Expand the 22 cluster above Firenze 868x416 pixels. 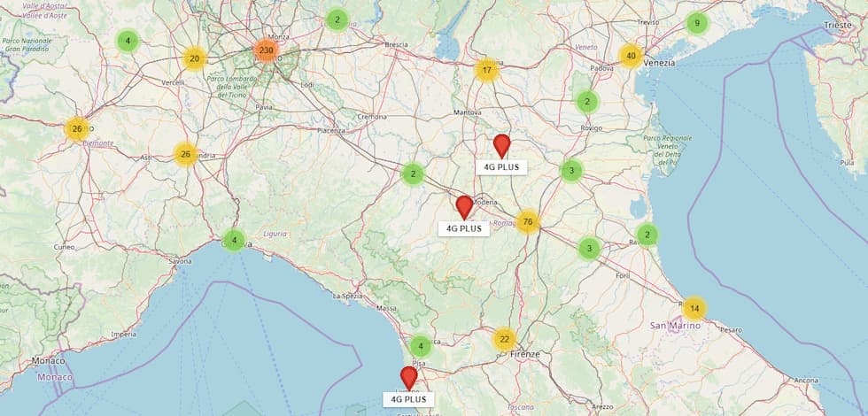(504, 339)
